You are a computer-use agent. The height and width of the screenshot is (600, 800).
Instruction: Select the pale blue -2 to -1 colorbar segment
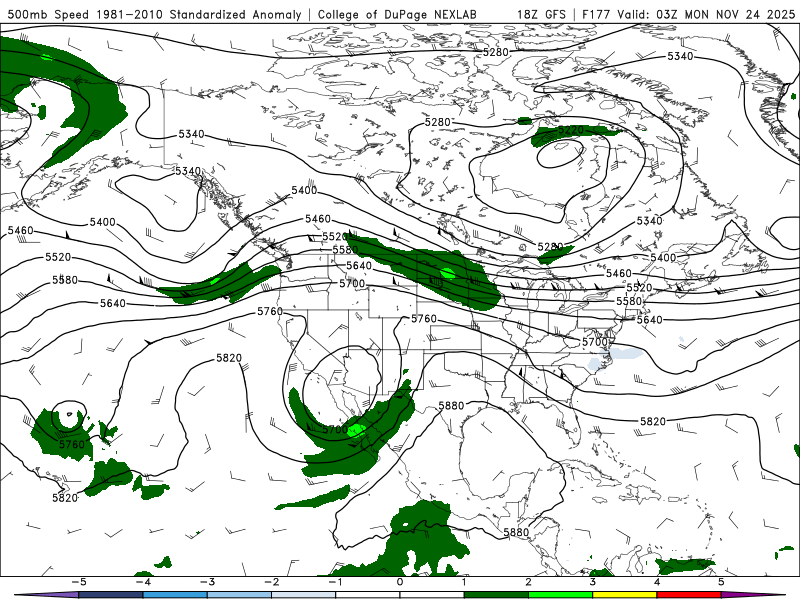304,595
